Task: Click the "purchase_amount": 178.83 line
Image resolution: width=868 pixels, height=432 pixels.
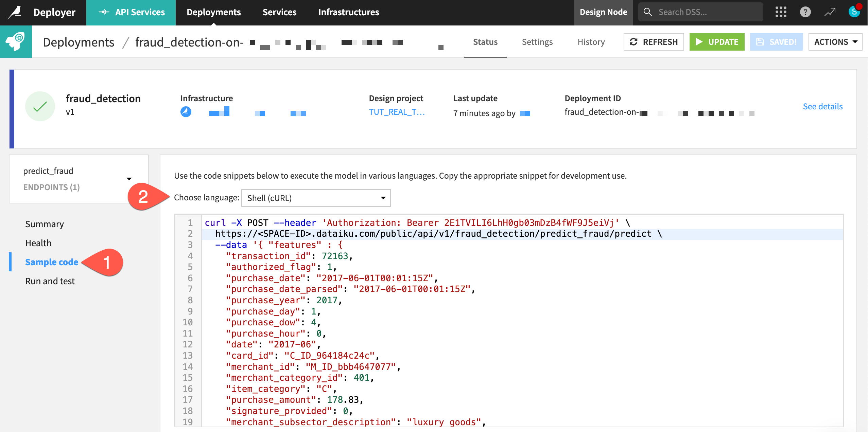Action: (x=295, y=400)
